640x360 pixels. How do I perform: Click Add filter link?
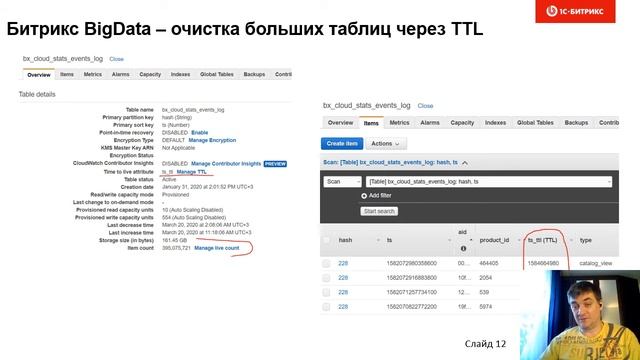[x=380, y=196]
